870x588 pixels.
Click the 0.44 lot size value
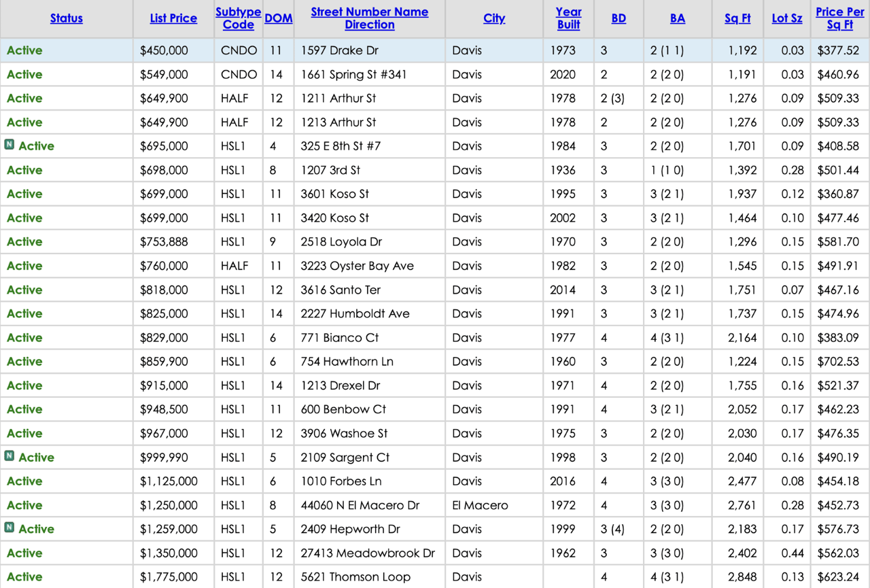793,553
